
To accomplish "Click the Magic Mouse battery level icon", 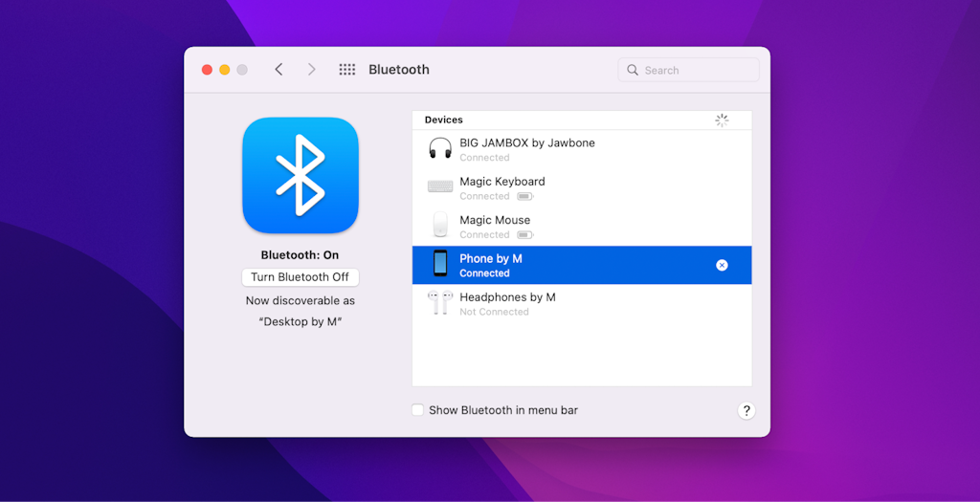I will coord(525,235).
